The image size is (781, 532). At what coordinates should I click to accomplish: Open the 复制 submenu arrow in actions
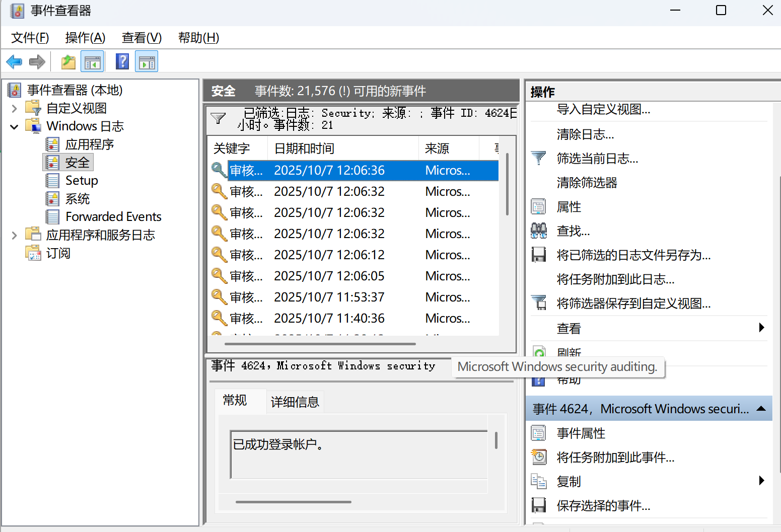point(761,481)
